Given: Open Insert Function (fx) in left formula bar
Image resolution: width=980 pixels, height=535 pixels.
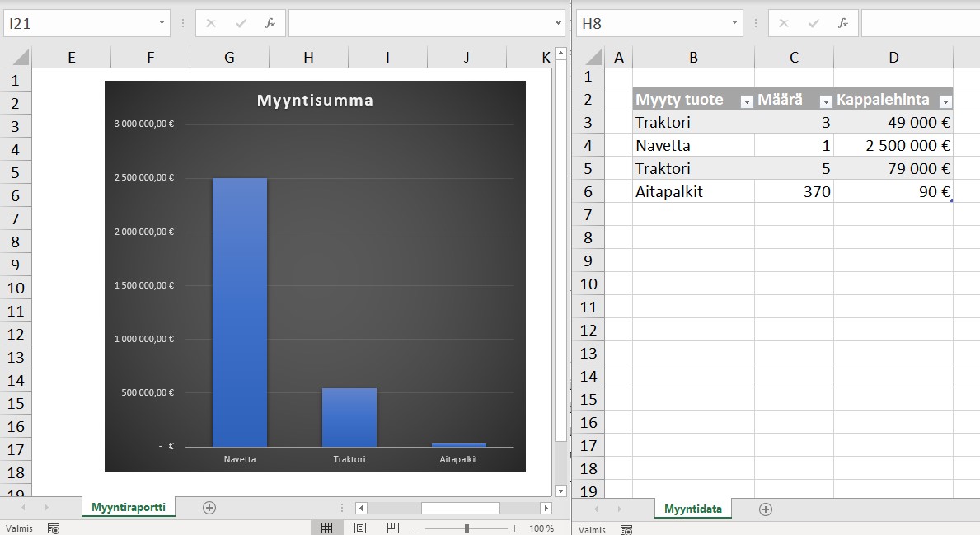Looking at the screenshot, I should tap(270, 24).
